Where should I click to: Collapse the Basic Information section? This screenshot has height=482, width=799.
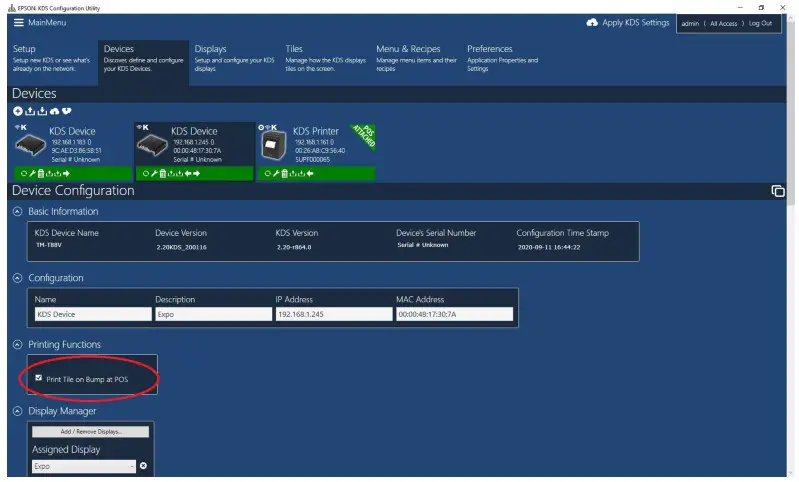pyautogui.click(x=17, y=211)
